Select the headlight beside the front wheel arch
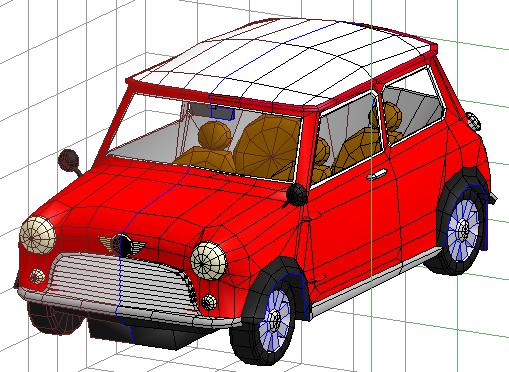Image resolution: width=509 pixels, height=372 pixels. pyautogui.click(x=209, y=261)
